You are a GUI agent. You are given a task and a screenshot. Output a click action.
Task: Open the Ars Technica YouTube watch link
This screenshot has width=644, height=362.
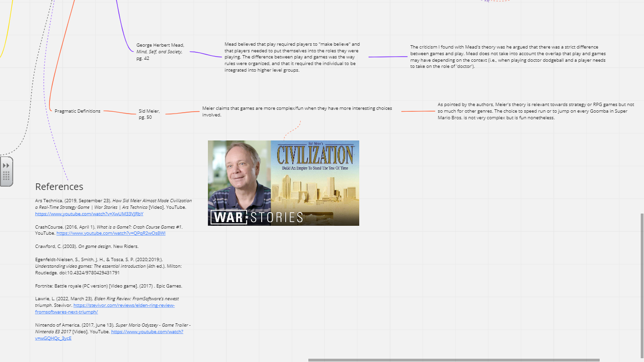point(89,214)
